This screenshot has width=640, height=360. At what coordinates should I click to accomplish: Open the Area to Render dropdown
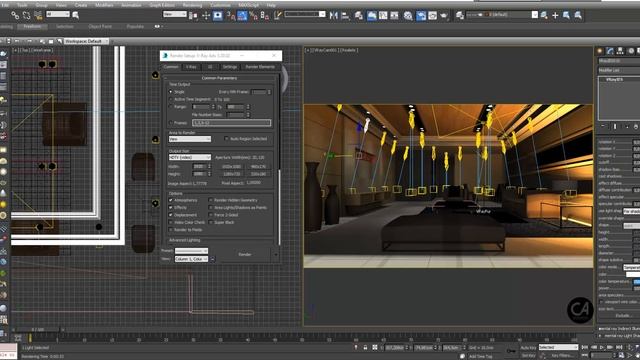(190, 139)
